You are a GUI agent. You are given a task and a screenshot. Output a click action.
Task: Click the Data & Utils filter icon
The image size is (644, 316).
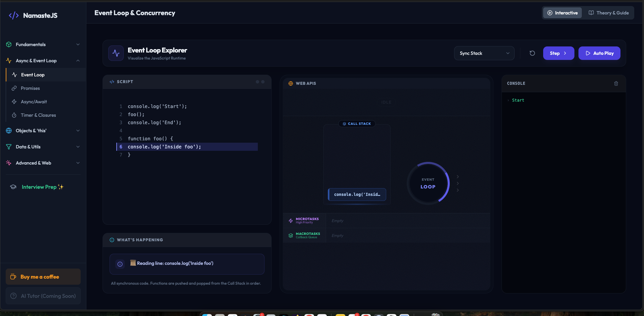coord(9,147)
